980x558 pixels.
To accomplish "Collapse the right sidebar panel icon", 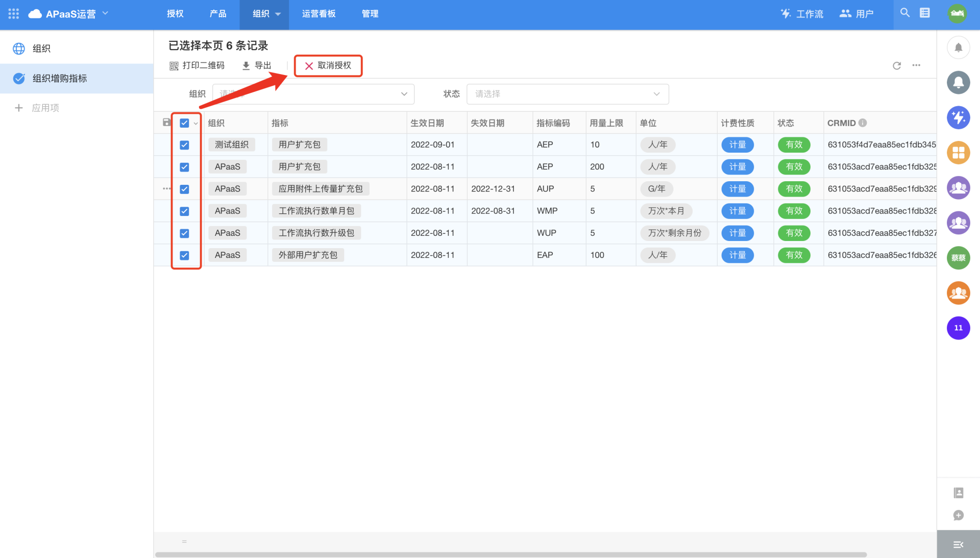I will 958,545.
